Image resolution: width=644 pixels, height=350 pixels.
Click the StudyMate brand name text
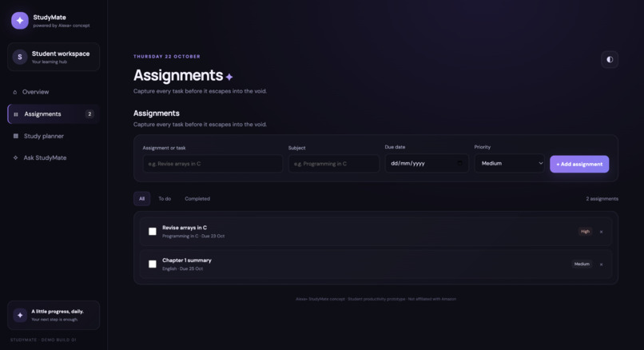pyautogui.click(x=50, y=18)
